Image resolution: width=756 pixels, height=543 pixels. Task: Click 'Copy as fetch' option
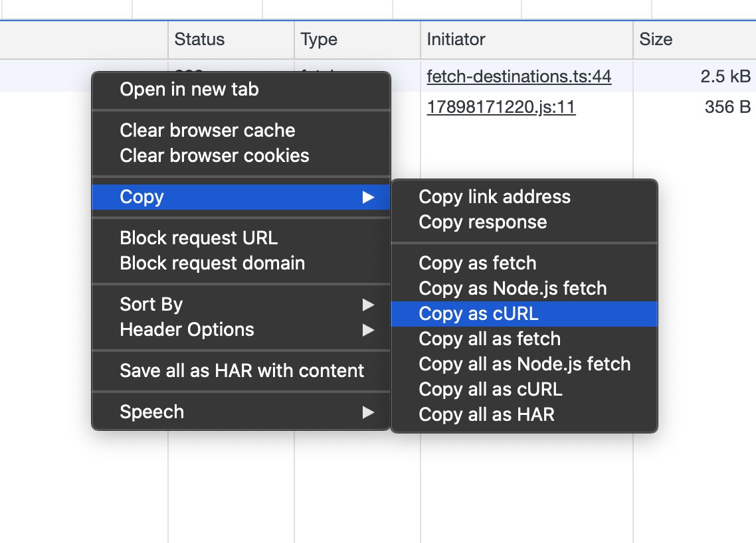[x=477, y=264]
